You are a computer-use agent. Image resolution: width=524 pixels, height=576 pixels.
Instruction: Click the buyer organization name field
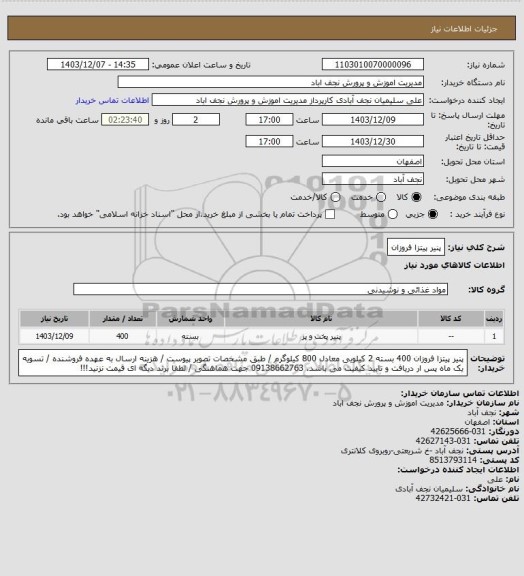point(270,82)
